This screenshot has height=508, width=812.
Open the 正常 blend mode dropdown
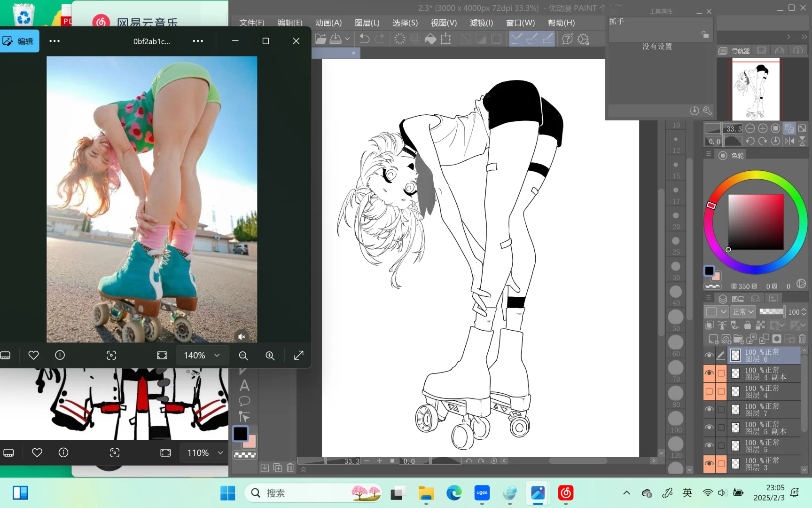743,312
